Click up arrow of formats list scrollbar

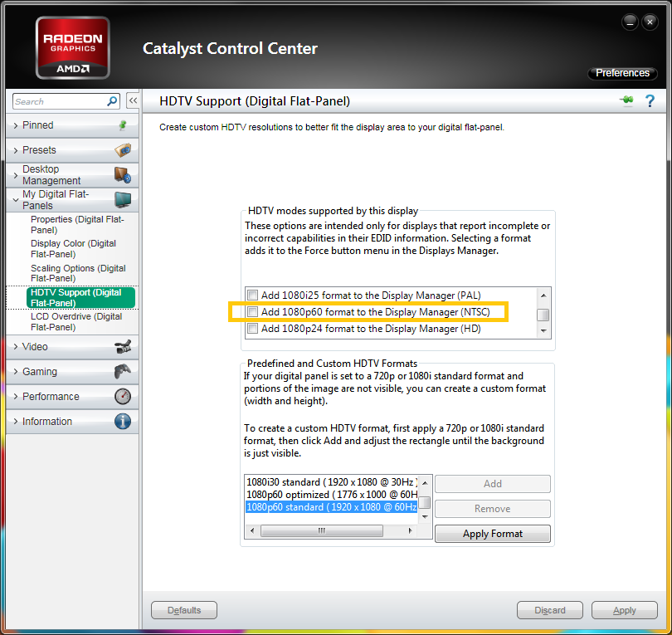point(425,483)
